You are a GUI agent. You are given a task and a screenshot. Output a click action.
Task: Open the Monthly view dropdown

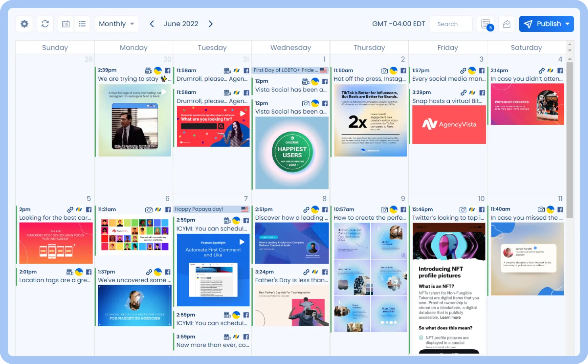coord(116,24)
